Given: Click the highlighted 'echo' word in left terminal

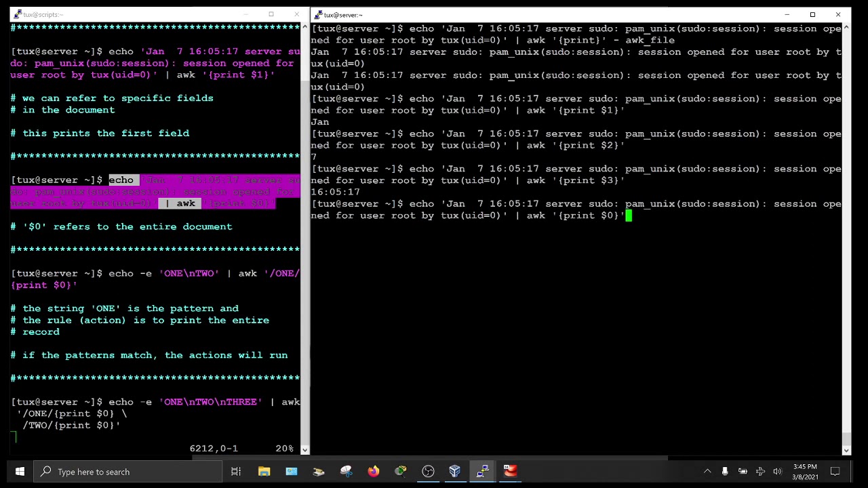Looking at the screenshot, I should pyautogui.click(x=121, y=180).
